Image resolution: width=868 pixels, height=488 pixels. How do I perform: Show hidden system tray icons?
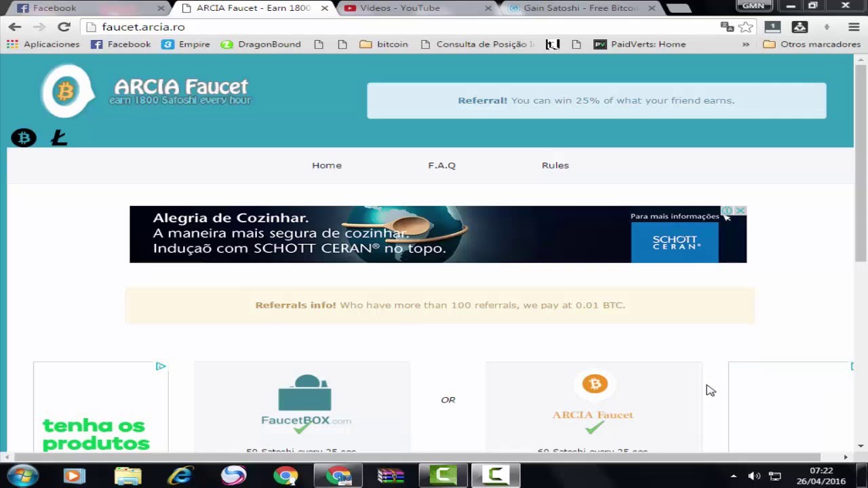click(733, 476)
